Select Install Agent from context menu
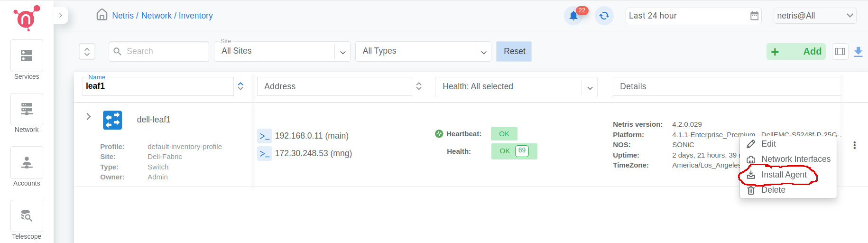 coord(784,175)
